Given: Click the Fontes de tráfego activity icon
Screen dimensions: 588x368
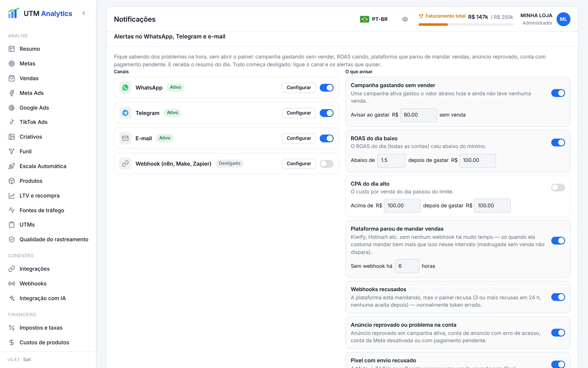Looking at the screenshot, I should (12, 210).
